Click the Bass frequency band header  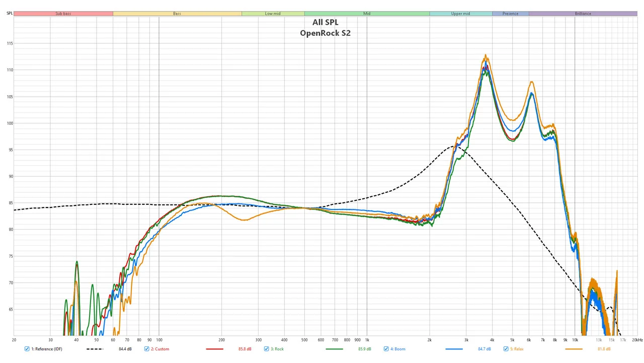tap(177, 14)
